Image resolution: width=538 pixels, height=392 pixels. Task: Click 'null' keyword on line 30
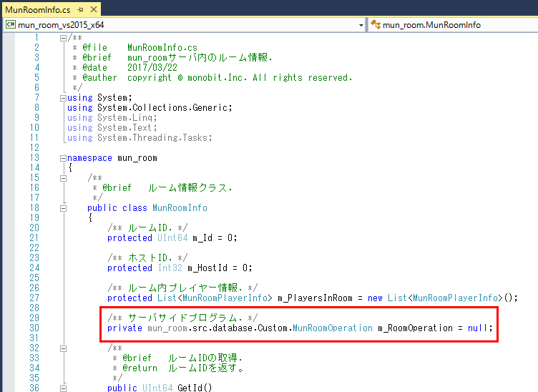(478, 328)
